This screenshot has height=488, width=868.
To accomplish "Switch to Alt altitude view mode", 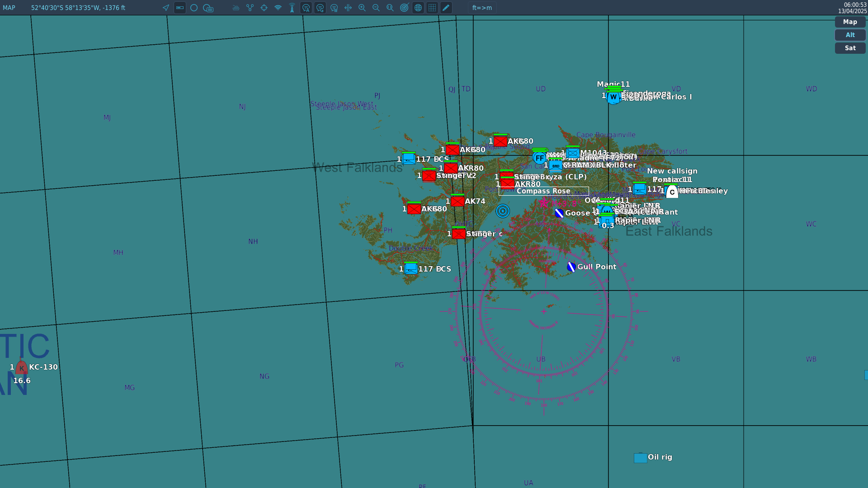I will click(x=850, y=35).
